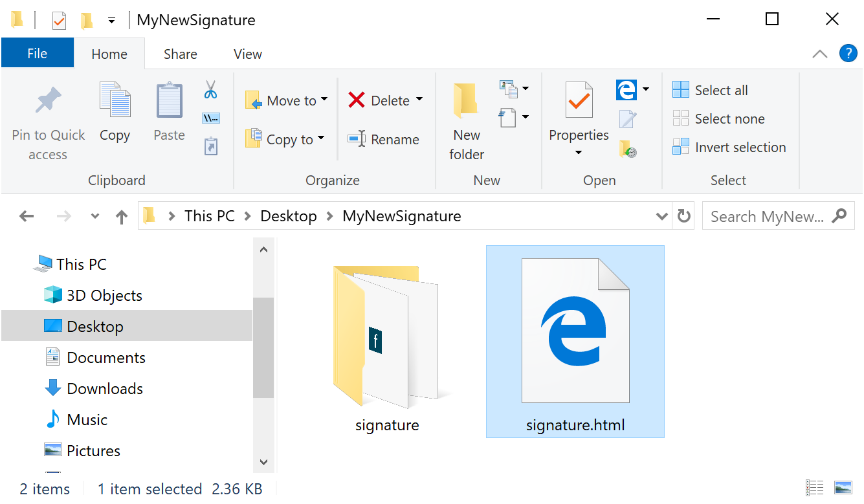Click Desktop in address bar
The width and height of the screenshot is (864, 504).
tap(289, 216)
